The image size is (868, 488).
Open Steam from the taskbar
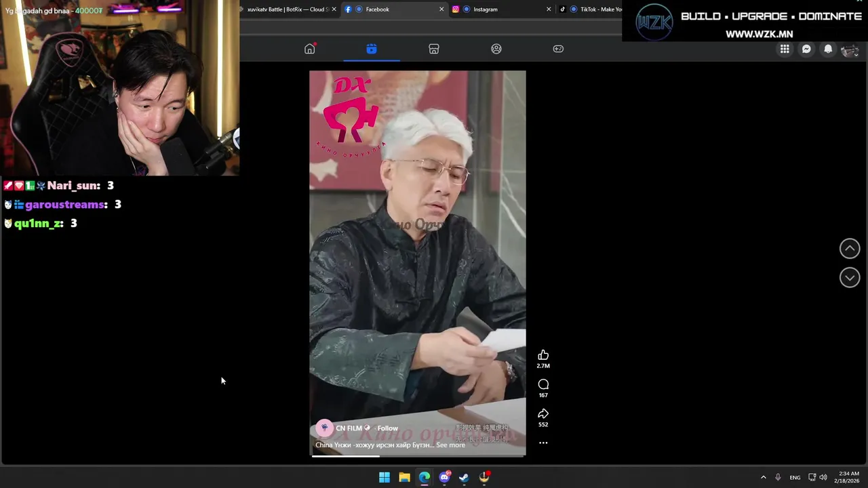464,477
